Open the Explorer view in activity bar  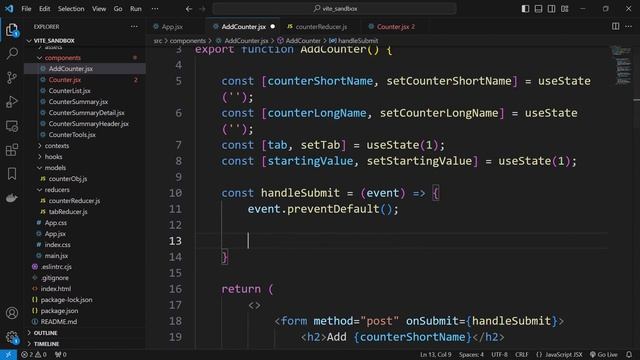[x=12, y=30]
